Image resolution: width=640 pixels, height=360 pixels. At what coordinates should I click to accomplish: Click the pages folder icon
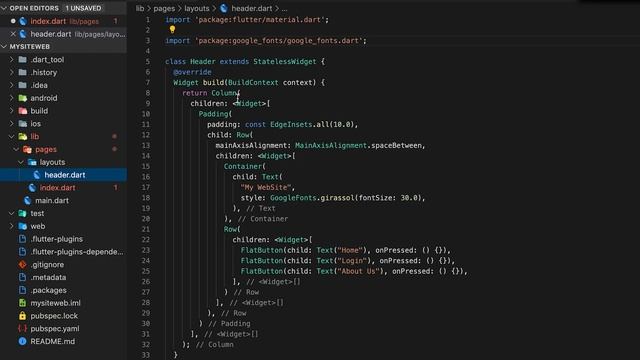pos(27,149)
